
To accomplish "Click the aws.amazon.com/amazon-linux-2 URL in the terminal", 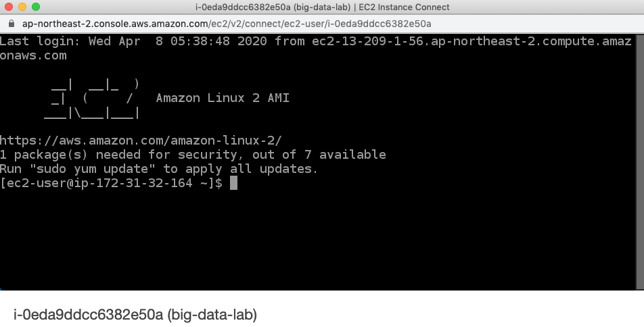I will click(x=141, y=141).
